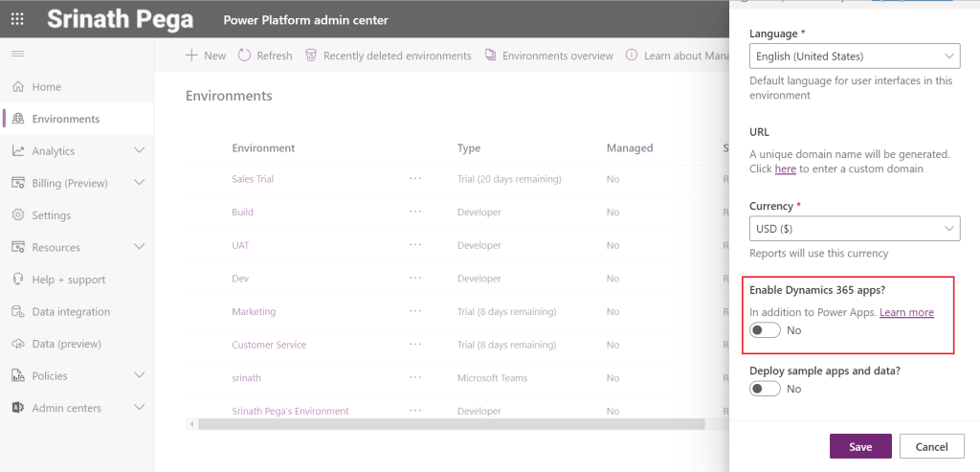Open more options for Sales Trial

click(x=415, y=179)
